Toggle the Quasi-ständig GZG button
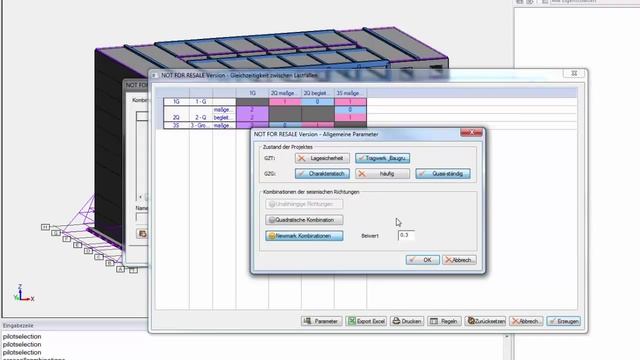 (443, 173)
